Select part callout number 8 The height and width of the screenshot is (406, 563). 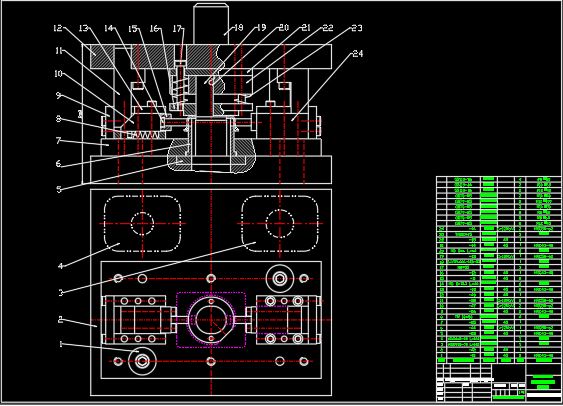pos(59,119)
